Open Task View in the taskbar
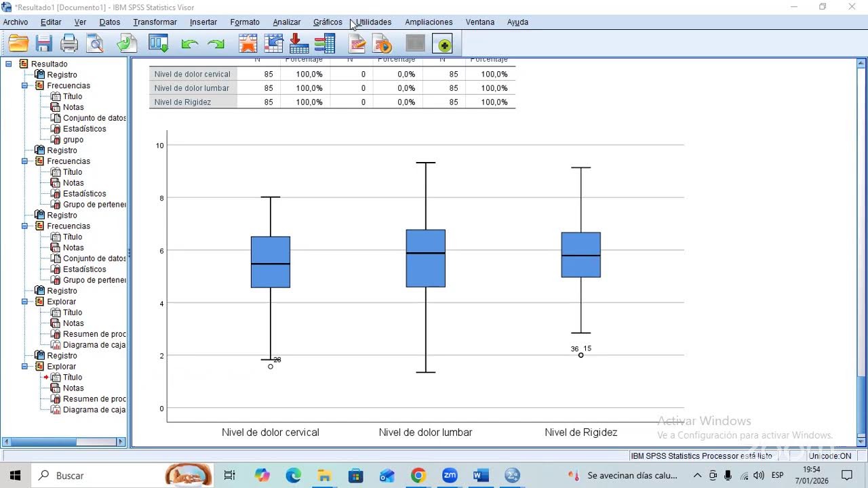Image resolution: width=868 pixels, height=488 pixels. coord(229,476)
